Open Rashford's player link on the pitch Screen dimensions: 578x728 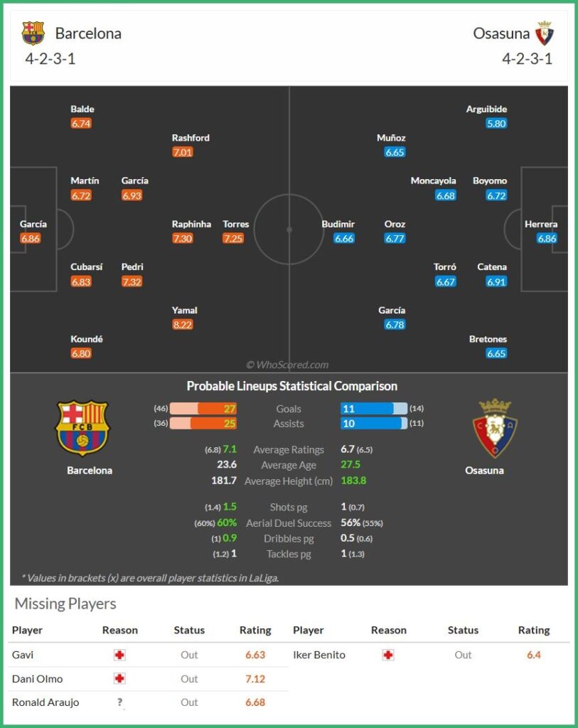(191, 138)
